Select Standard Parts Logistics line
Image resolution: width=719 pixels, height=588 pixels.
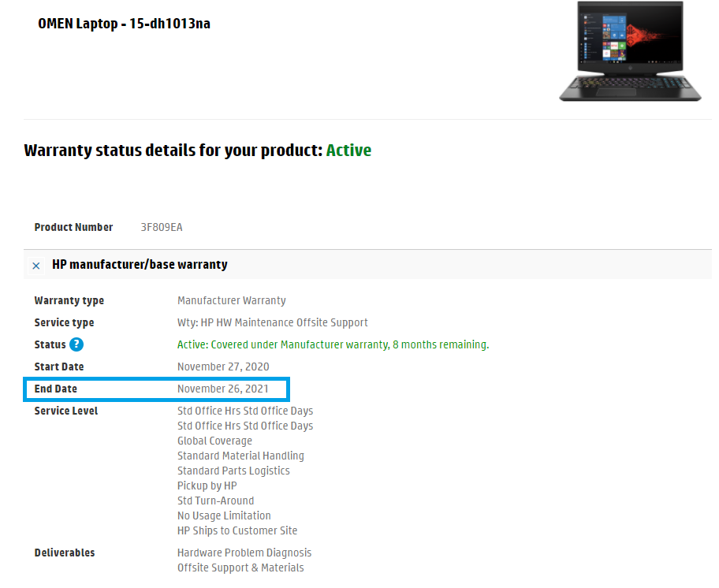[x=233, y=471]
